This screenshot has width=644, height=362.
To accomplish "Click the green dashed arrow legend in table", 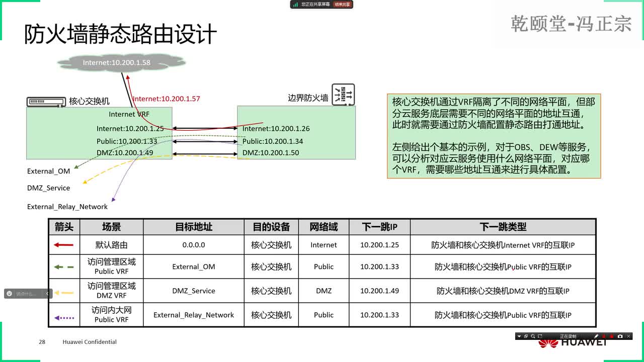I will (x=64, y=266).
